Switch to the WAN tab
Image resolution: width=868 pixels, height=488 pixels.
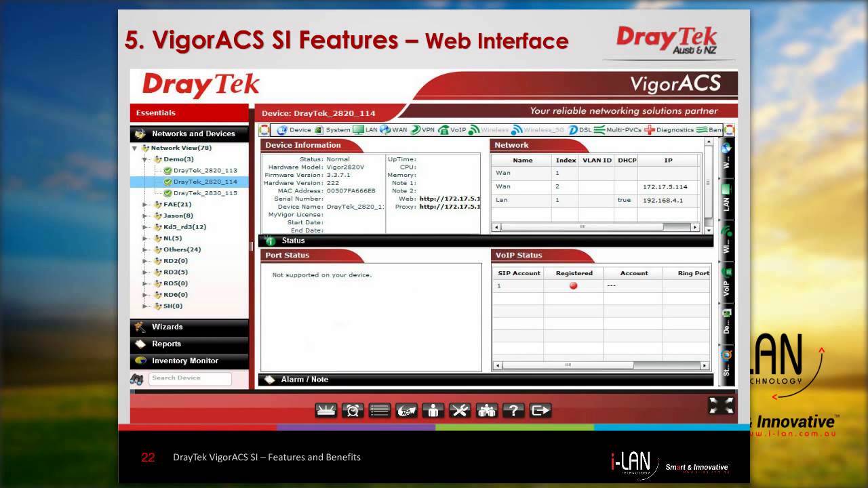(393, 129)
